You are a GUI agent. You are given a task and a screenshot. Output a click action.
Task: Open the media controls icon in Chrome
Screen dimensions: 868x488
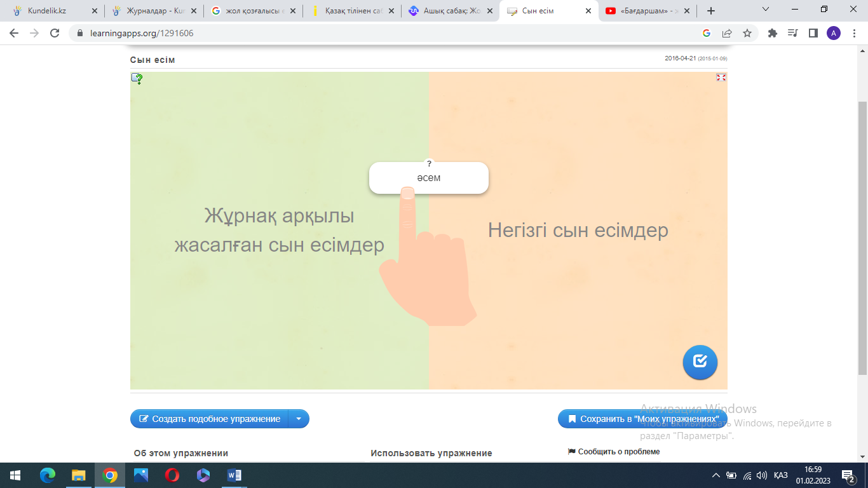click(792, 33)
